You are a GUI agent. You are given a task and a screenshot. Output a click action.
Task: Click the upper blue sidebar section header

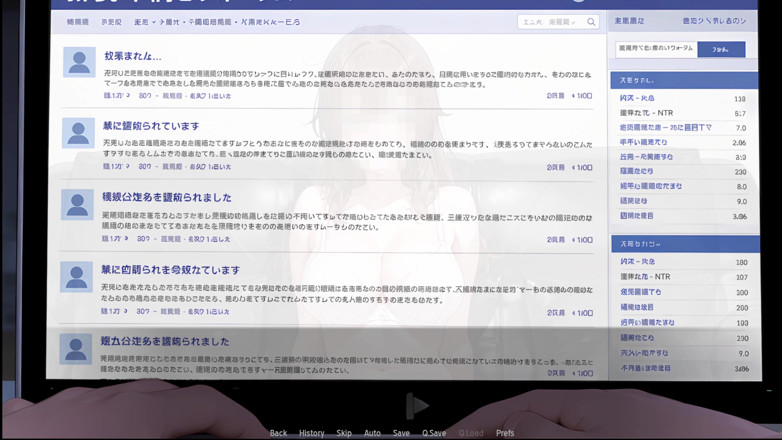click(684, 80)
